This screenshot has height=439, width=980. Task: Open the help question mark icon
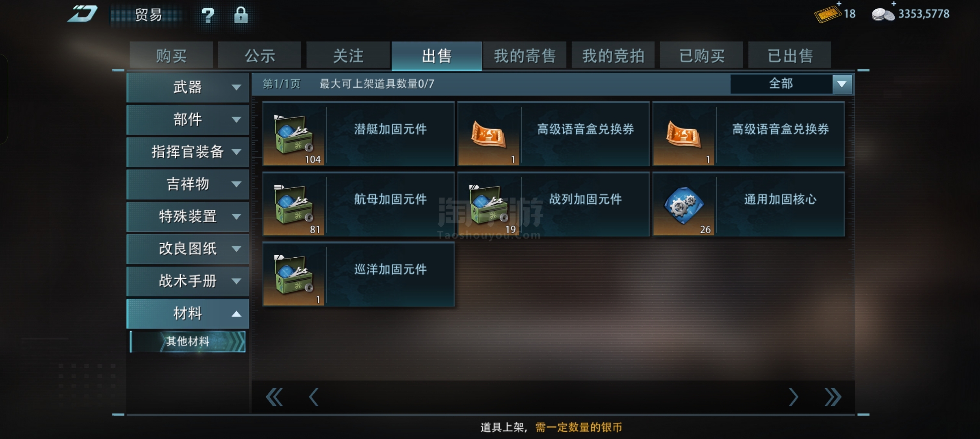click(208, 15)
